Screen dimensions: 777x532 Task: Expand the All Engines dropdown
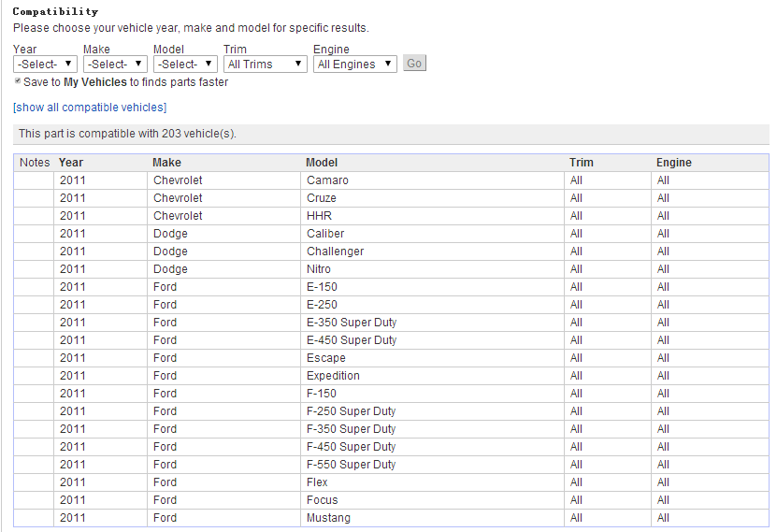point(354,65)
